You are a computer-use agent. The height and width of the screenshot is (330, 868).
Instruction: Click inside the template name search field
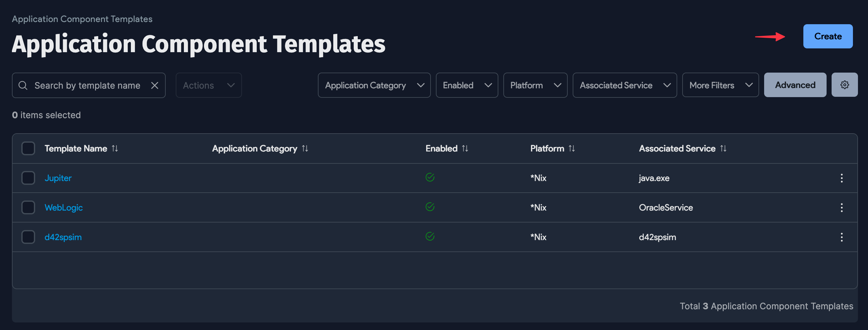(84, 85)
